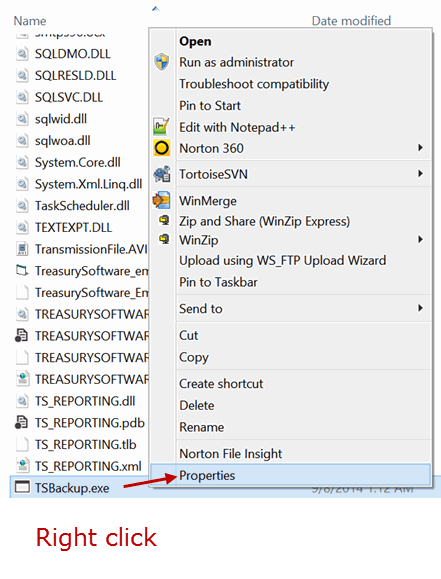
Task: Open Norton File Insight
Action: click(230, 453)
